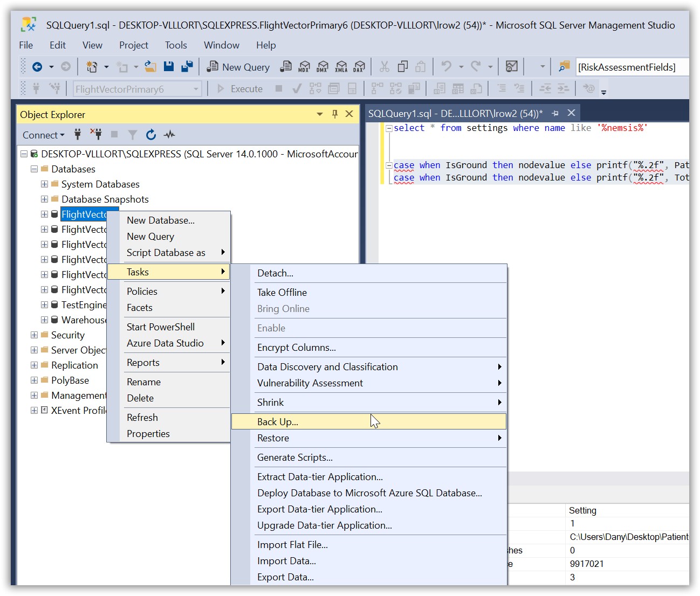Close the SQLQuery1.sql document tab
Image resolution: width=700 pixels, height=596 pixels.
[572, 113]
